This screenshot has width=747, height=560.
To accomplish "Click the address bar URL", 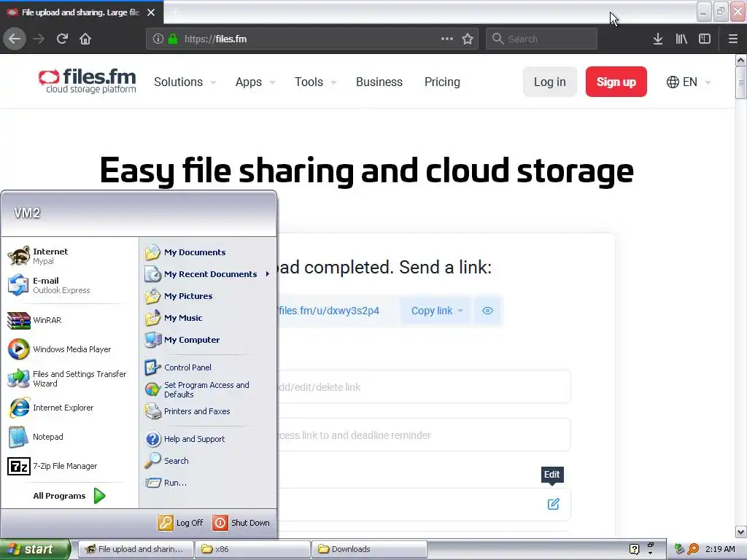I will (x=215, y=39).
